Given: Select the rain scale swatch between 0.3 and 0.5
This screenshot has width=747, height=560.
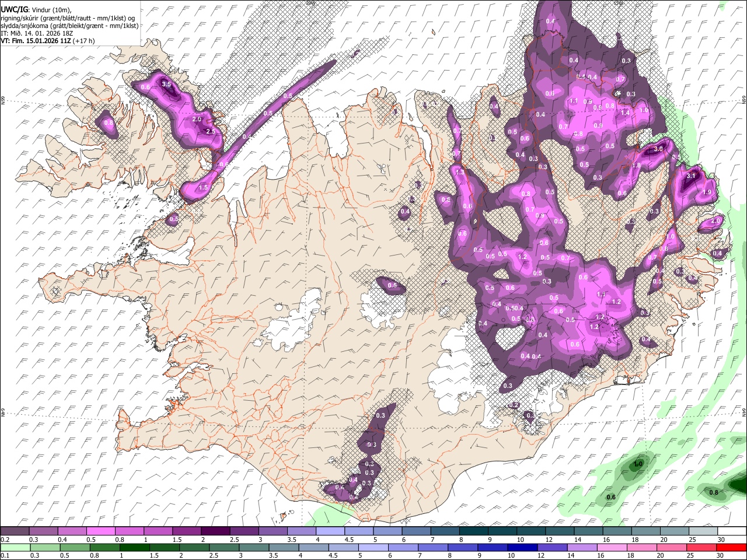Looking at the screenshot, I should pos(44,547).
